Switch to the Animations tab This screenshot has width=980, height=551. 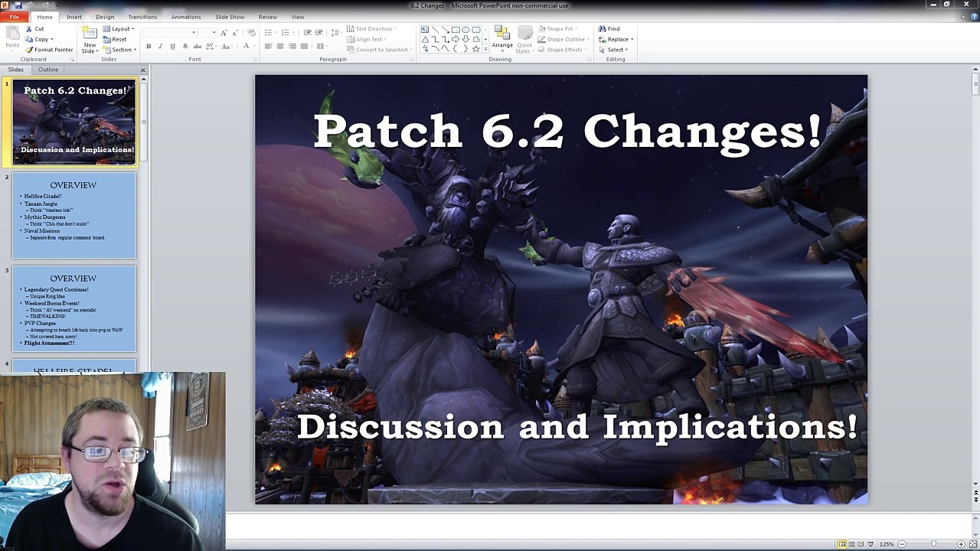186,17
